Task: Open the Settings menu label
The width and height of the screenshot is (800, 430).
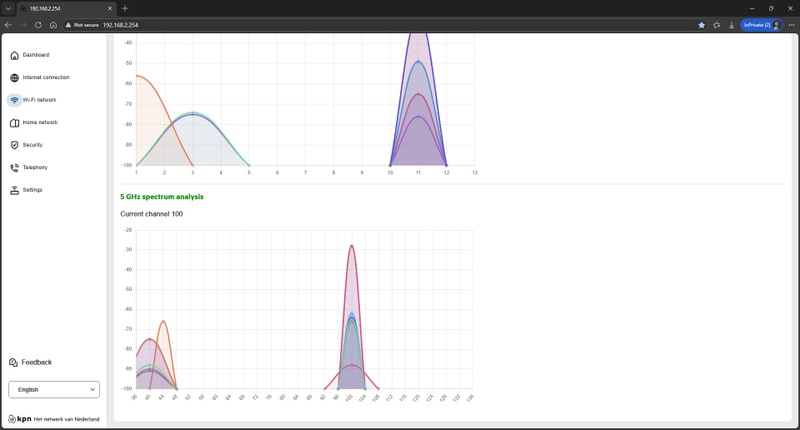Action: [x=33, y=190]
